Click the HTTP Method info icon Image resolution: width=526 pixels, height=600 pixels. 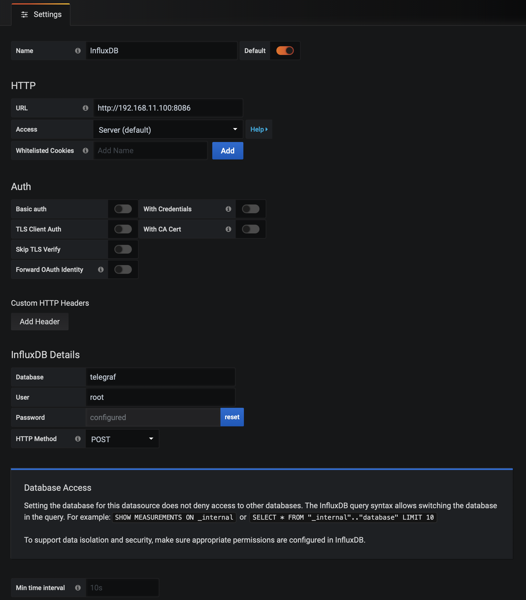[78, 439]
